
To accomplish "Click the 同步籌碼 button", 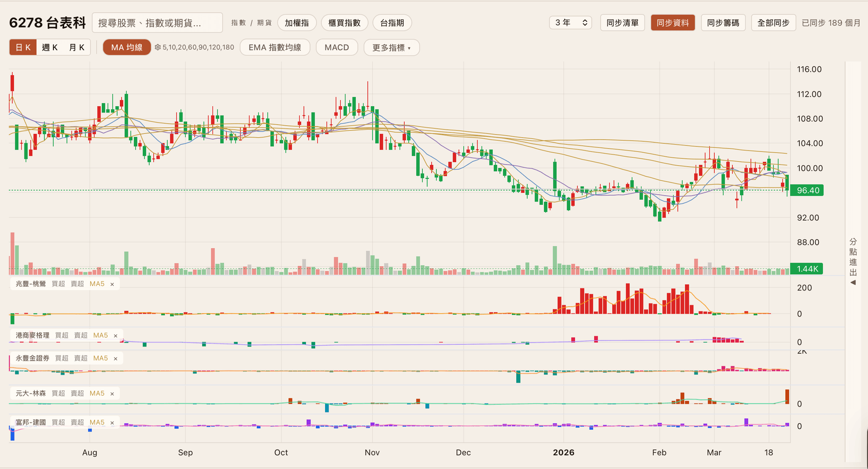I will (723, 23).
